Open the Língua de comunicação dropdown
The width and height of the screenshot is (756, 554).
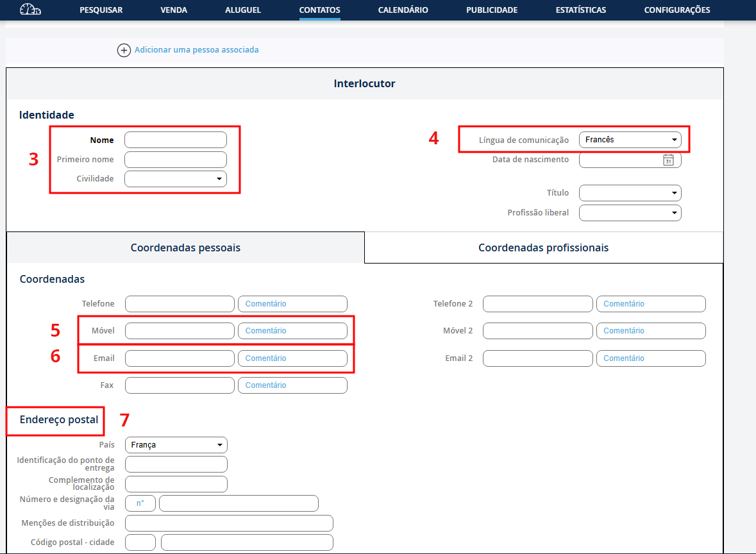coord(630,140)
